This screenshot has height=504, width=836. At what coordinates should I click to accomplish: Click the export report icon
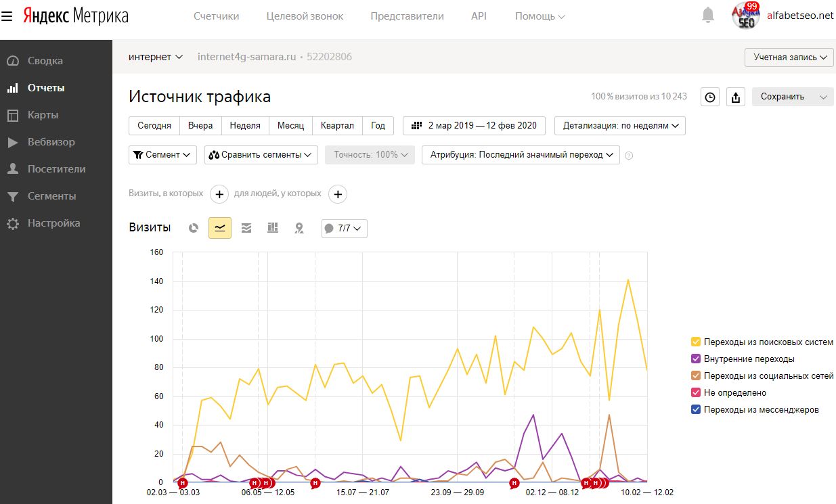(x=736, y=97)
